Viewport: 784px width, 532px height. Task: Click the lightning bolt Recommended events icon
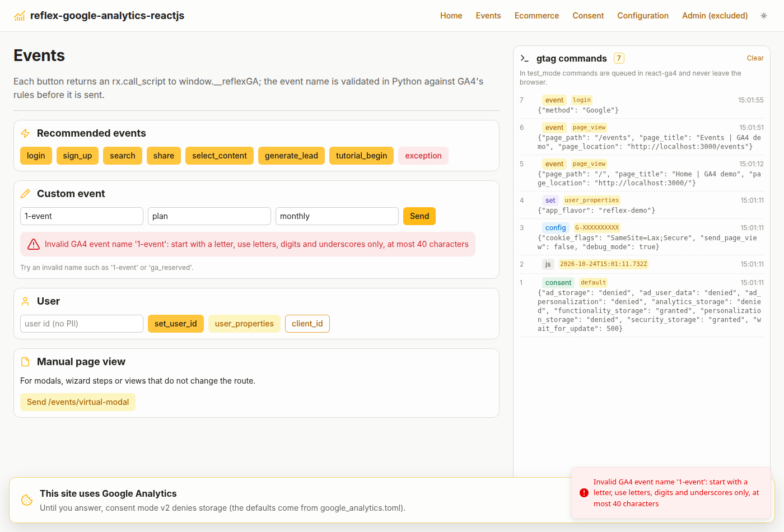25,133
